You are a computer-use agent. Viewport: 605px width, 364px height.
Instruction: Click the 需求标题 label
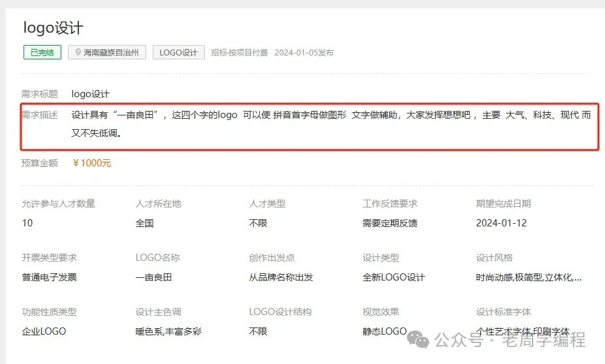click(x=40, y=94)
